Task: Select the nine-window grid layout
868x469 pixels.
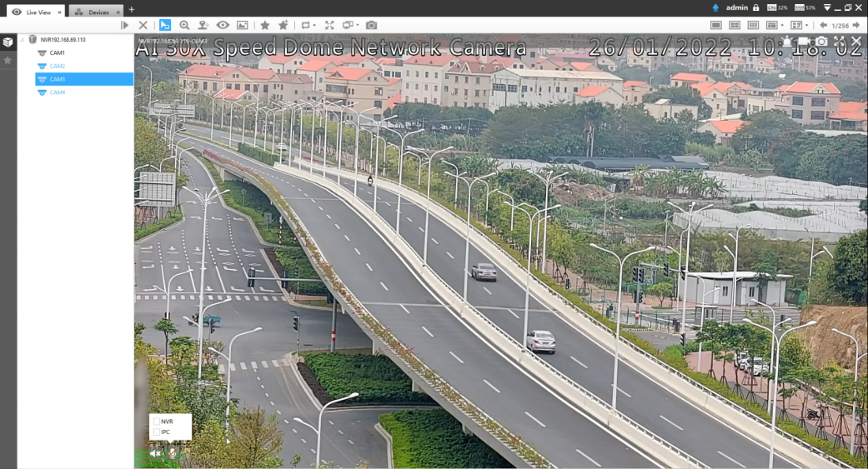Action: 753,25
